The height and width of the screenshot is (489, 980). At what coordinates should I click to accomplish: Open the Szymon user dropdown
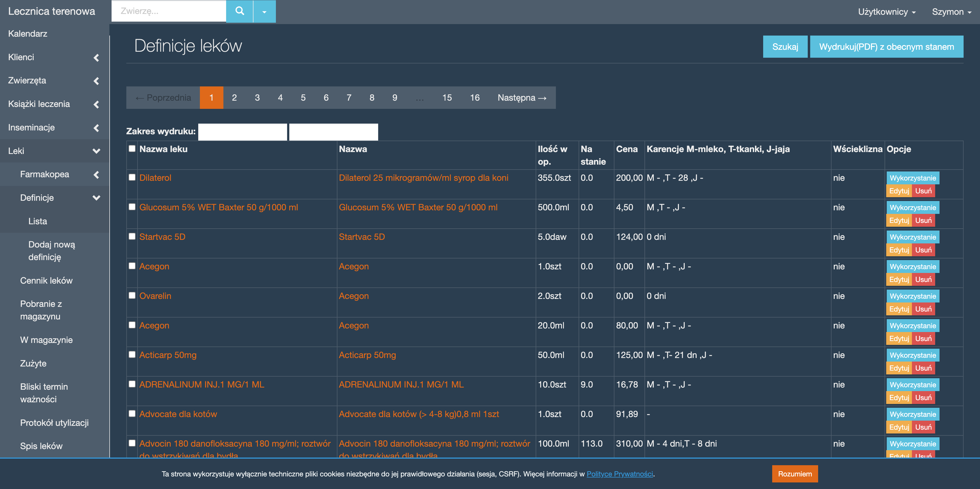point(951,12)
